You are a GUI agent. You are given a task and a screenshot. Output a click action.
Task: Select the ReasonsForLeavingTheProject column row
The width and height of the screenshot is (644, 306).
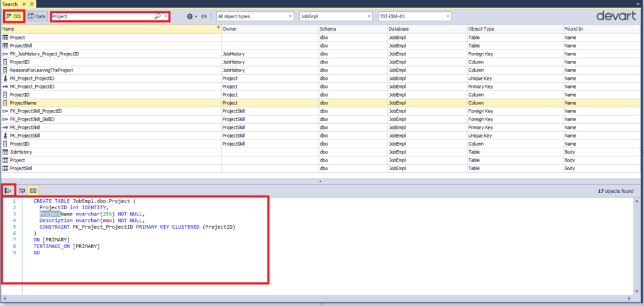pyautogui.click(x=321, y=70)
